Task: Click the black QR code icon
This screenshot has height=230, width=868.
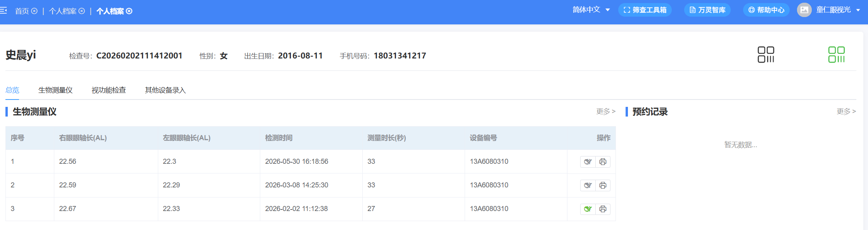Action: (x=766, y=55)
